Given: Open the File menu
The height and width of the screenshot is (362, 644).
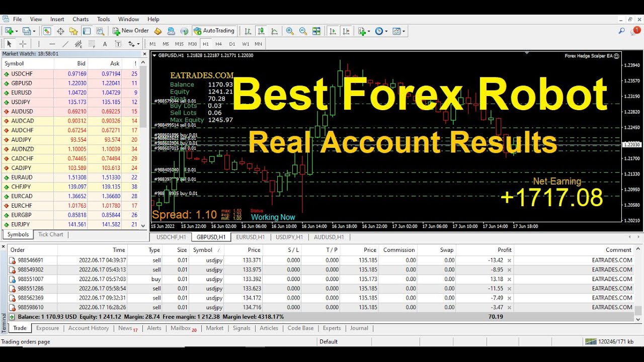Looking at the screenshot, I should pos(18,19).
